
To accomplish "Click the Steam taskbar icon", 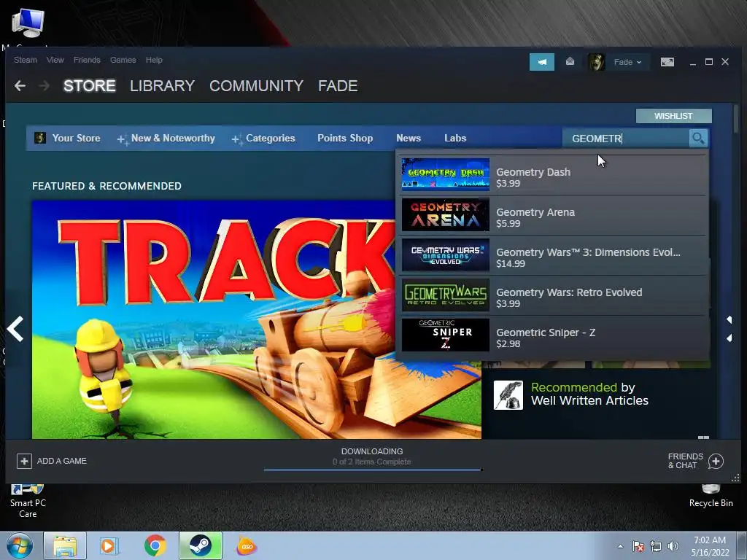I will coord(201,545).
